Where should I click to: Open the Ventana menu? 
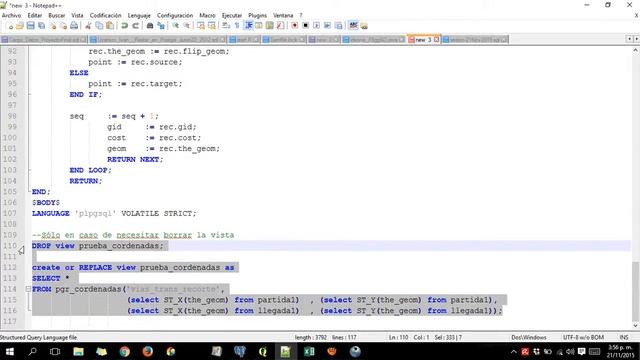click(283, 16)
